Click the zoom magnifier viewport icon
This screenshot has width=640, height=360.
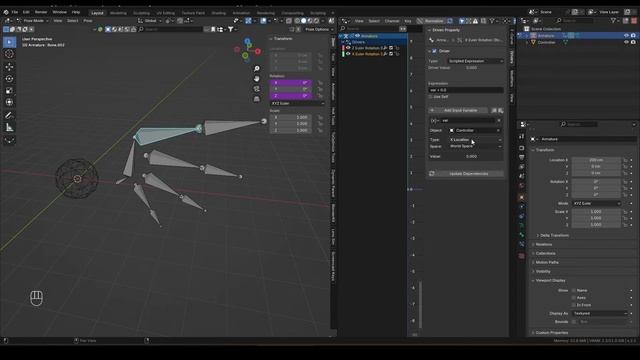pyautogui.click(x=257, y=69)
